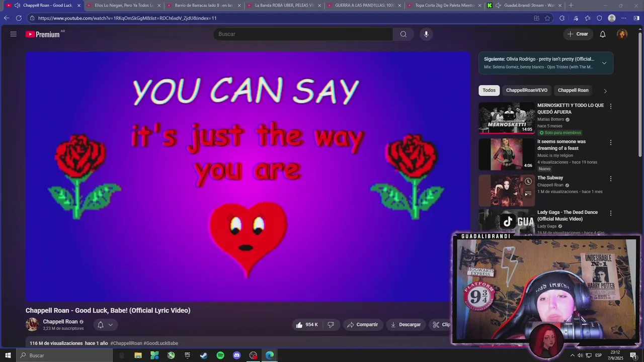
Task: Switch to 'Topa Corta 2kg' browser tab
Action: point(444,6)
